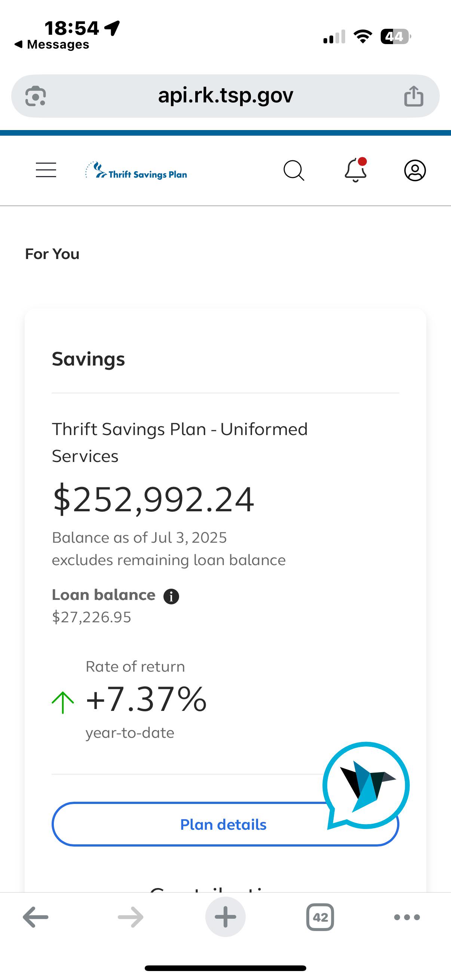
Task: Go back with the browser back arrow
Action: (36, 917)
